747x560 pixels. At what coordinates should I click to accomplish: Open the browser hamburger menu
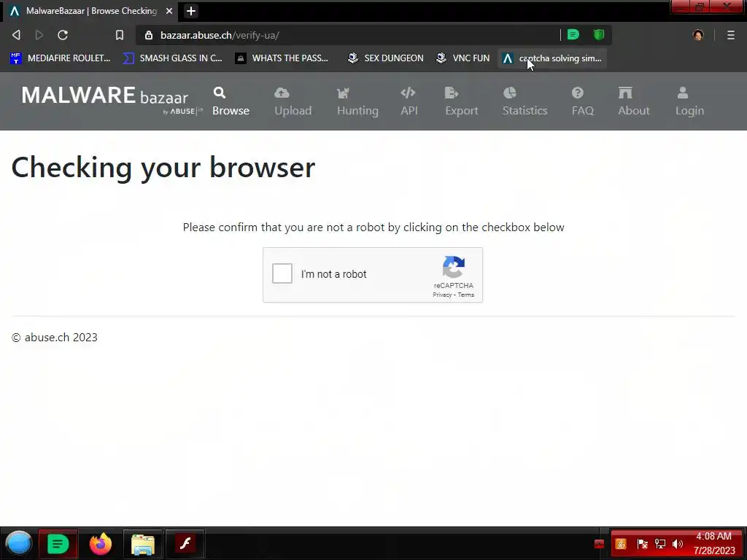730,35
